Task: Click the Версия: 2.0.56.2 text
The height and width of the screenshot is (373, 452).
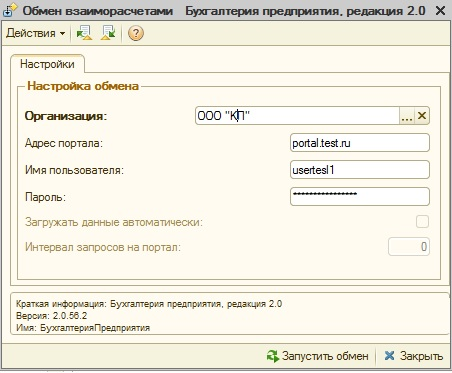Action: tap(51, 316)
